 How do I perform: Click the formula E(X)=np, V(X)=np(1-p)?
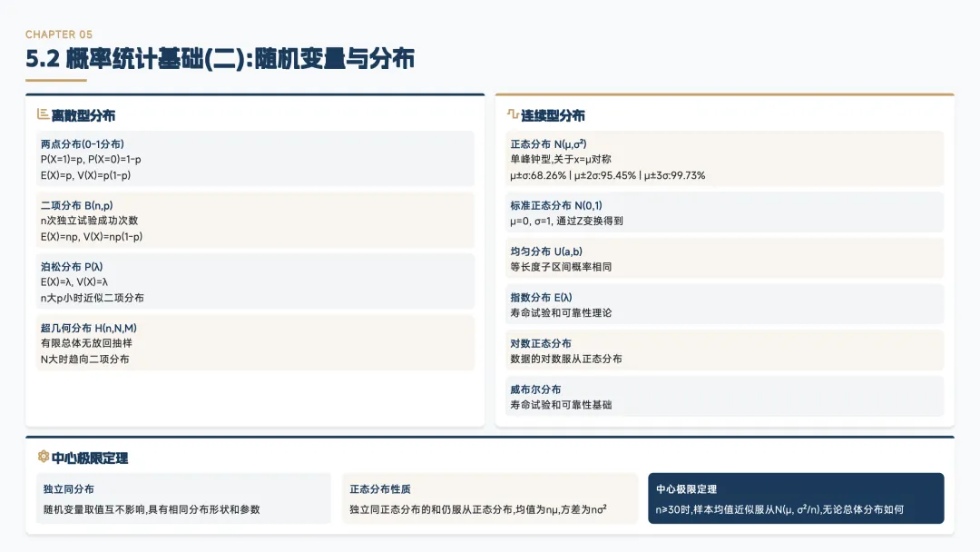point(92,237)
